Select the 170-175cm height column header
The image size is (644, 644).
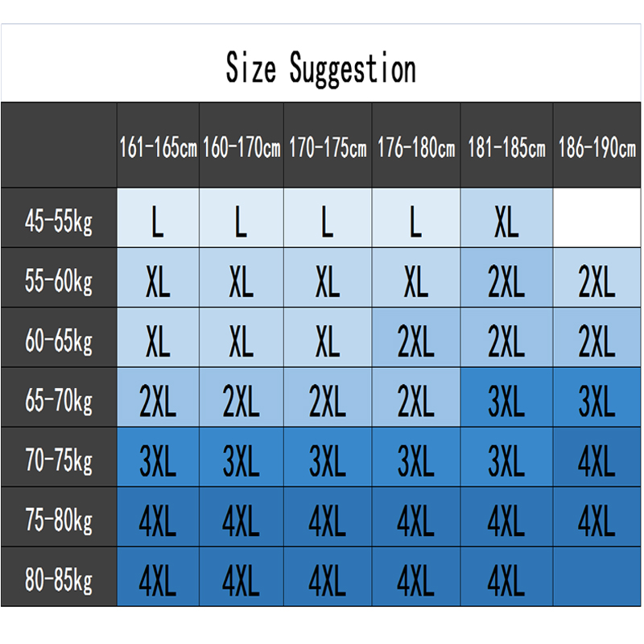328,148
